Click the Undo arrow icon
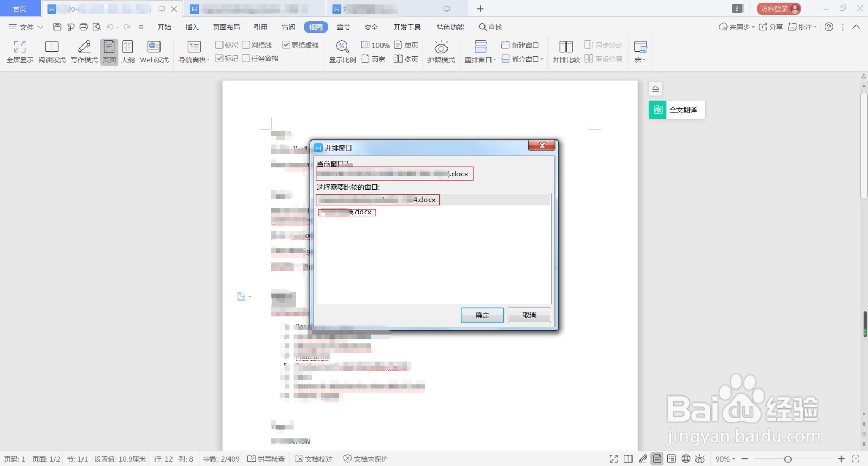This screenshot has width=868, height=466. coord(110,27)
